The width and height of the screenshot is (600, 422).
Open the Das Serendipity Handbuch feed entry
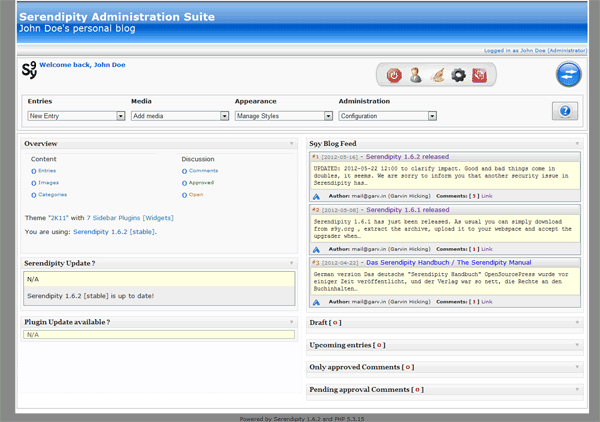click(433, 262)
